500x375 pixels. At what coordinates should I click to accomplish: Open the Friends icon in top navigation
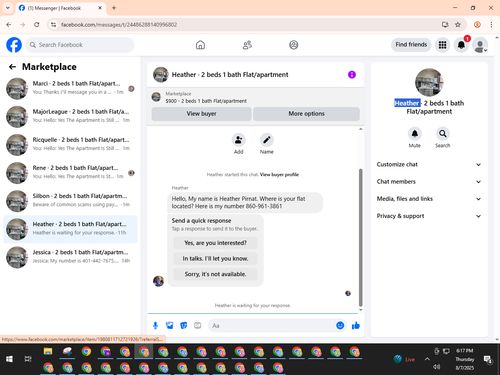tap(247, 45)
